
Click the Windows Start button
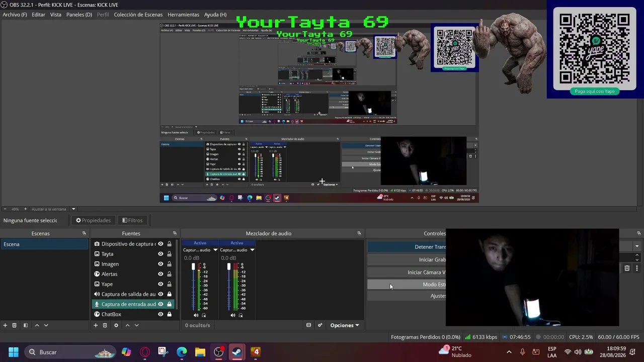(x=14, y=352)
